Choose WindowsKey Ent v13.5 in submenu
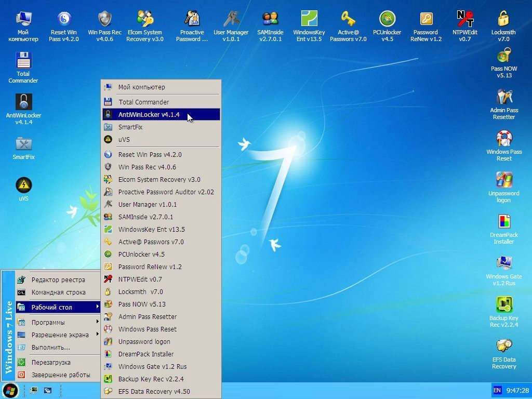Image resolution: width=532 pixels, height=399 pixels. click(161, 229)
